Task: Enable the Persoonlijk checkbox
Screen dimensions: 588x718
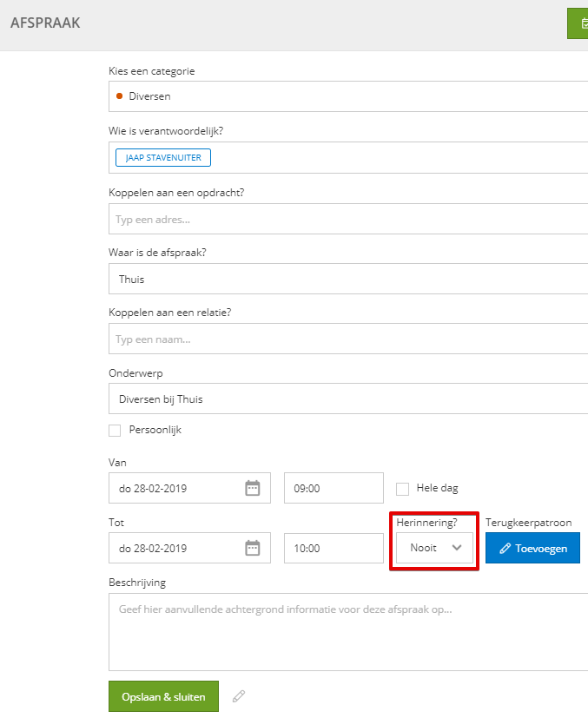Action: click(x=115, y=431)
